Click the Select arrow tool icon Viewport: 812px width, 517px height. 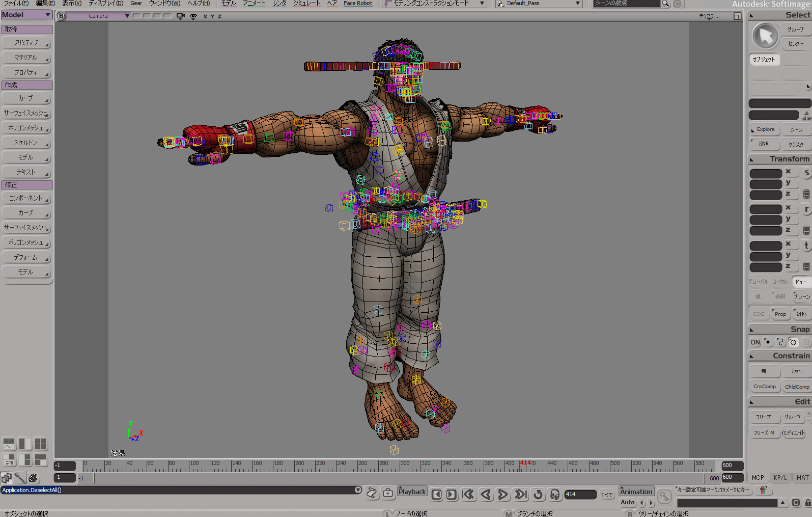[x=765, y=36]
